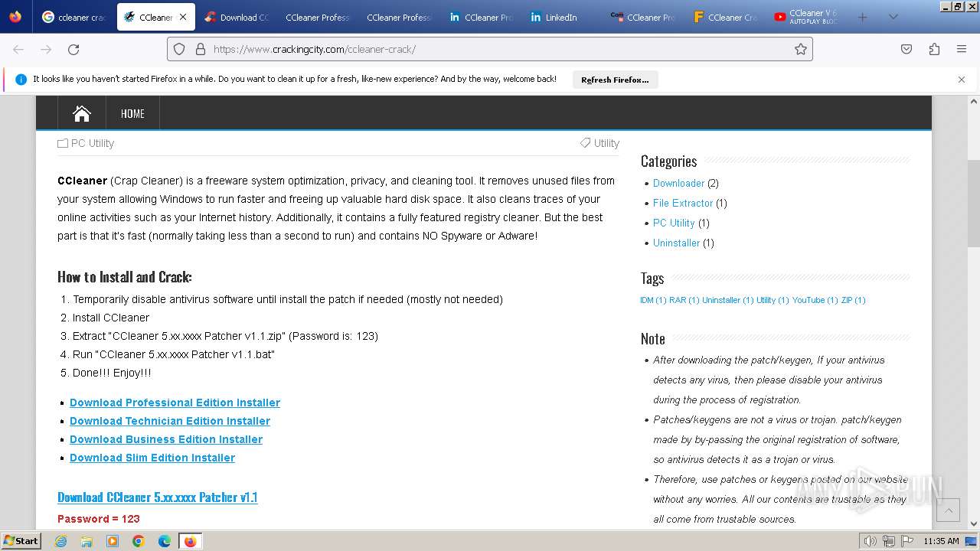Screen dimensions: 980x551
Task: View site security via the padlock icon
Action: click(201, 49)
